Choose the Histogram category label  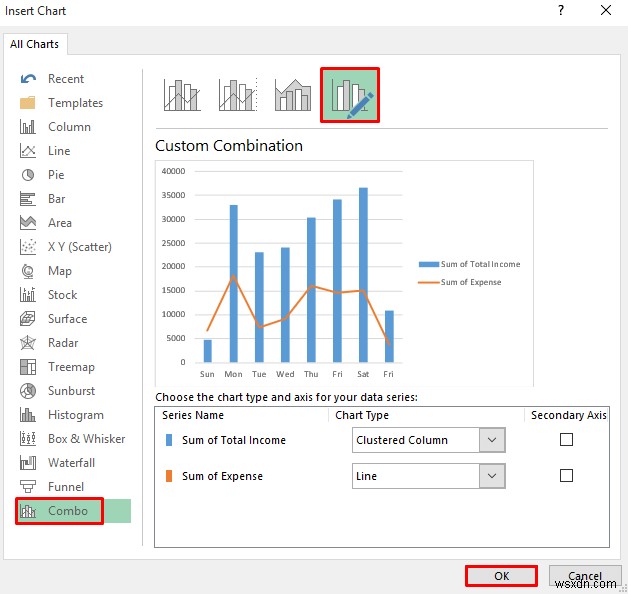click(x=76, y=415)
